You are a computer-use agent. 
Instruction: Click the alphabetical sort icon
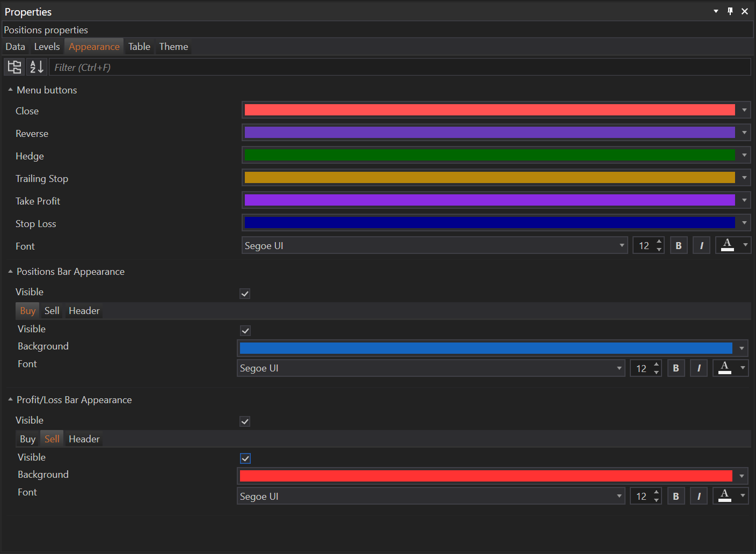[37, 67]
